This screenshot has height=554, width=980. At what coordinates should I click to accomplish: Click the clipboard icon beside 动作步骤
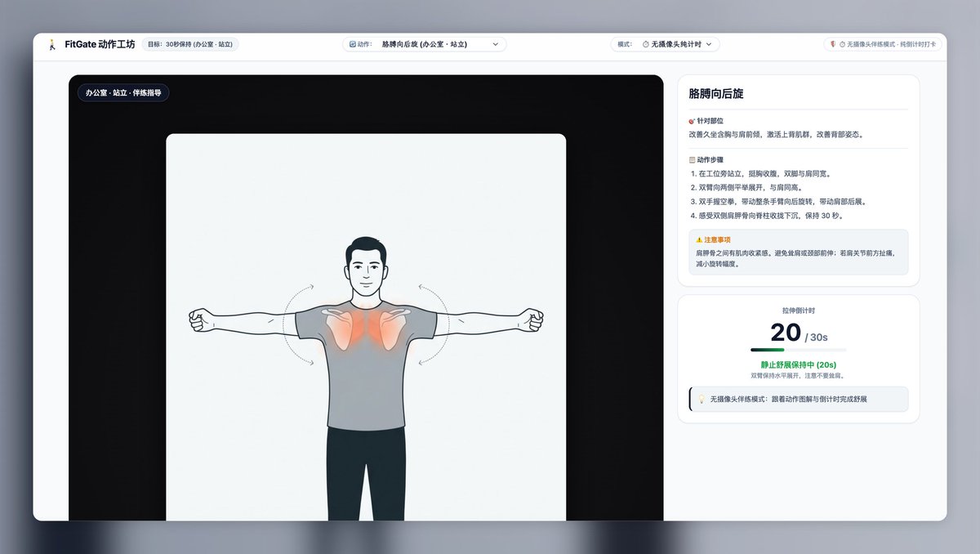(693, 160)
